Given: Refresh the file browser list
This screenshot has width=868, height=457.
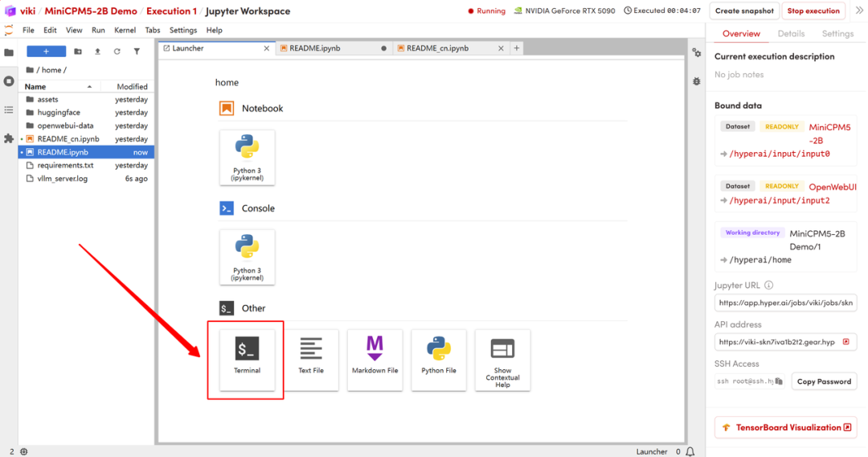Looking at the screenshot, I should (117, 51).
